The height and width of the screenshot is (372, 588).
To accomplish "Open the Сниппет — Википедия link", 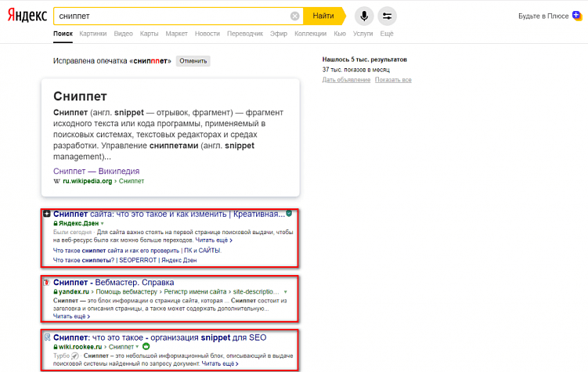I will pyautogui.click(x=96, y=172).
